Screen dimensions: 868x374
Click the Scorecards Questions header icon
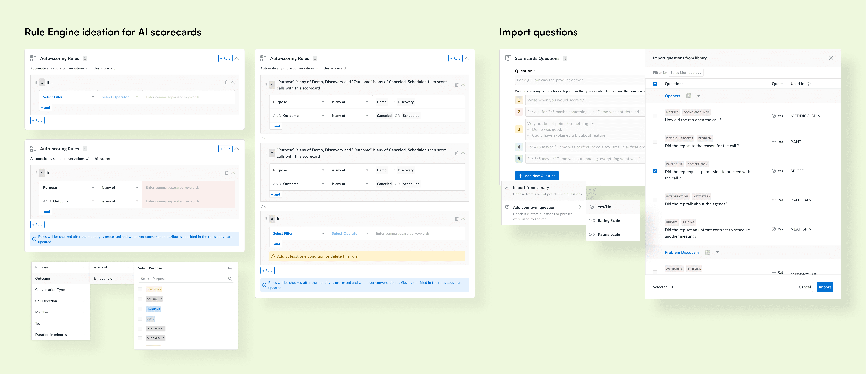(508, 58)
